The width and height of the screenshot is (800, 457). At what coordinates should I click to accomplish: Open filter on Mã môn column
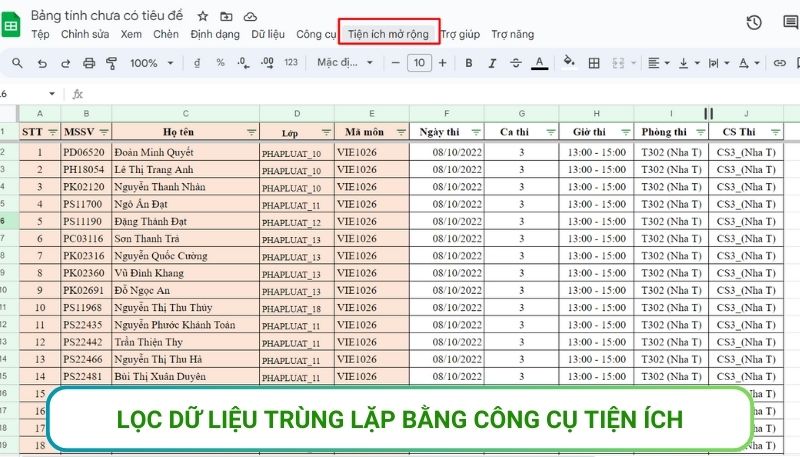[402, 133]
